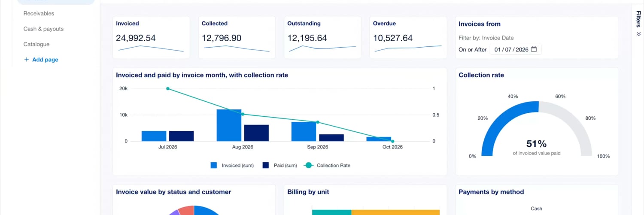Click the 51% collection rate value
Viewport: 644px width, 215px height.
pyautogui.click(x=536, y=144)
